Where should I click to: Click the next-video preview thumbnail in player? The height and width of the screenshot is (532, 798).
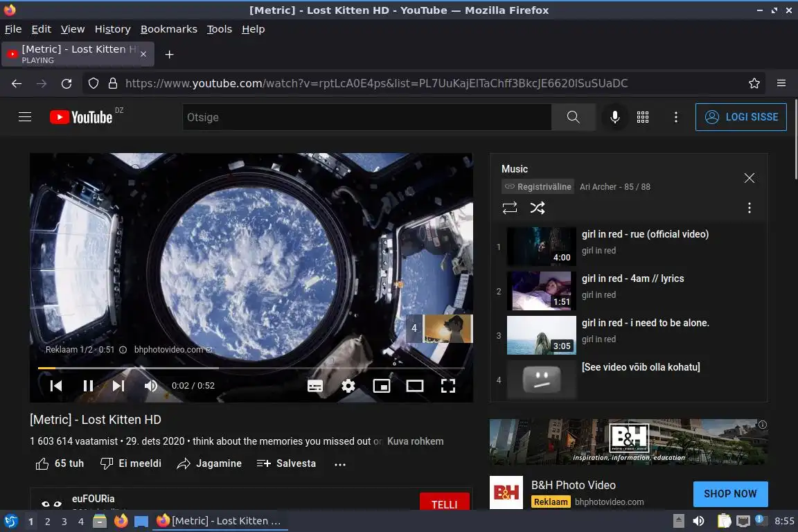coord(439,328)
